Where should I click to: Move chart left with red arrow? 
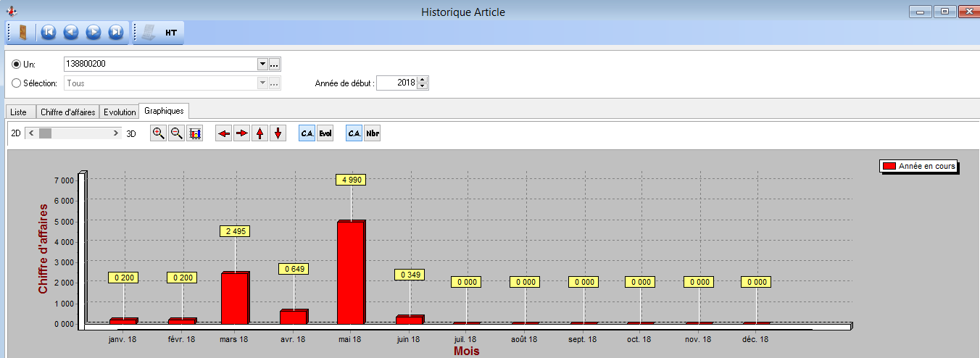[x=224, y=133]
